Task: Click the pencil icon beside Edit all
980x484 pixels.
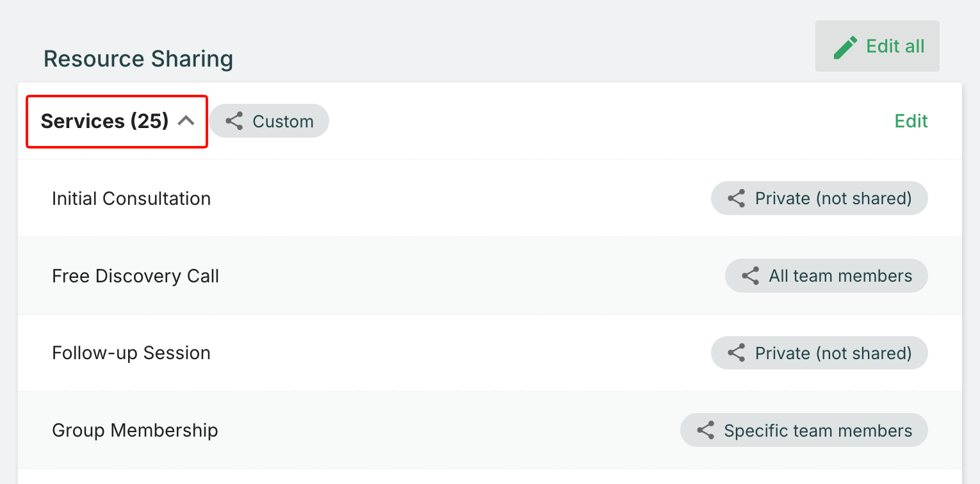Action: (x=845, y=47)
